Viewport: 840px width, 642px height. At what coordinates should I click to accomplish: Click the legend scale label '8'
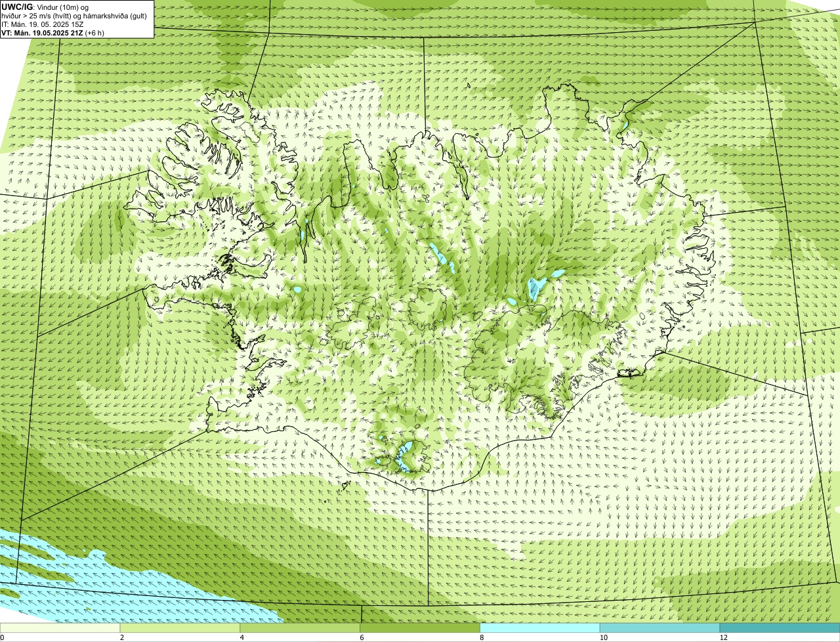point(482,637)
